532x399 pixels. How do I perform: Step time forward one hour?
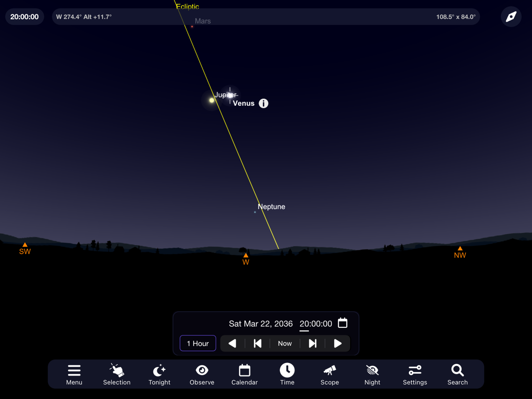coord(312,344)
